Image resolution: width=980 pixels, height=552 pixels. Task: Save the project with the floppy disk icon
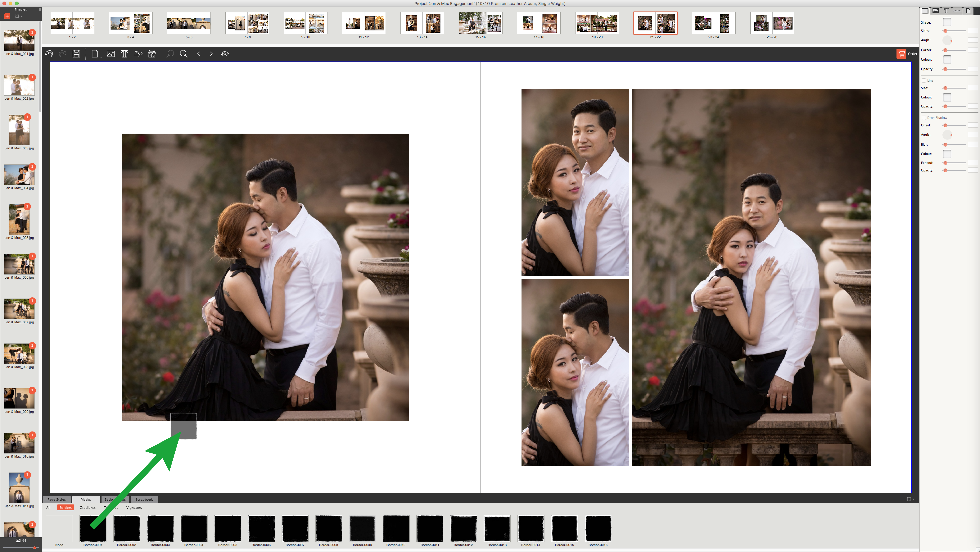(77, 54)
